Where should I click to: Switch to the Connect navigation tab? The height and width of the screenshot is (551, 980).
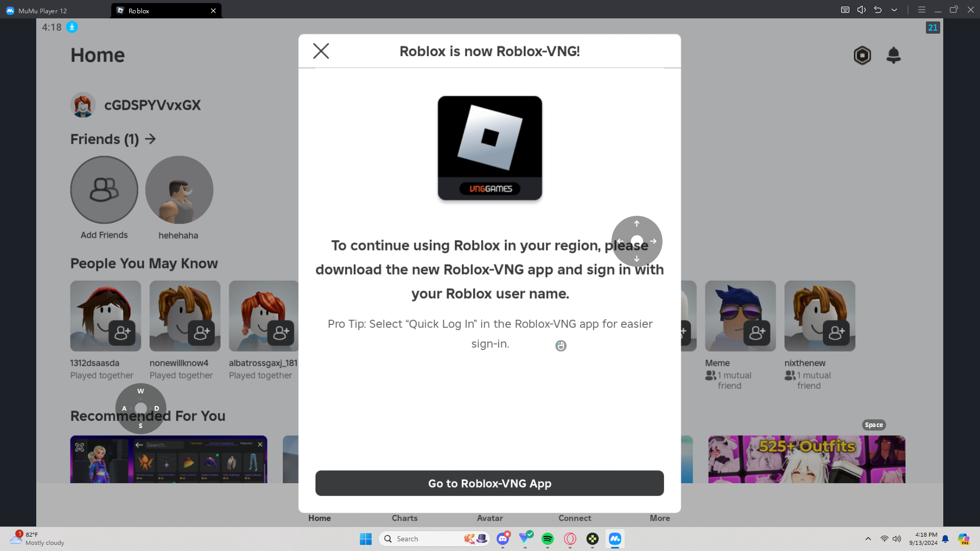pos(575,518)
